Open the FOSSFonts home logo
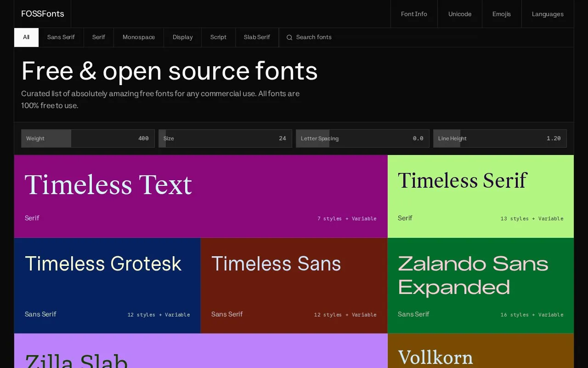Screen dimensions: 588x368 43,14
